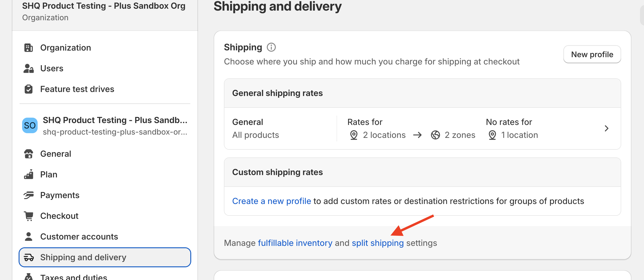
Task: Open the fulfillable inventory link
Action: click(x=295, y=243)
